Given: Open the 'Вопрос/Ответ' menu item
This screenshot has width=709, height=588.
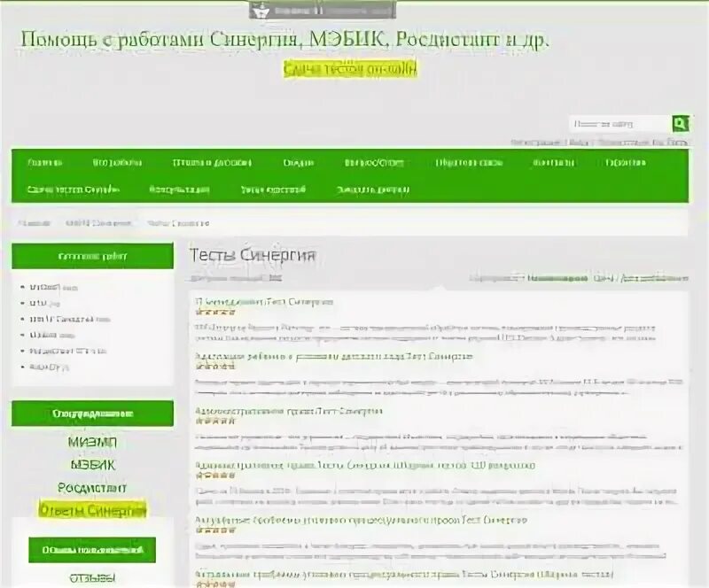Looking at the screenshot, I should (374, 163).
